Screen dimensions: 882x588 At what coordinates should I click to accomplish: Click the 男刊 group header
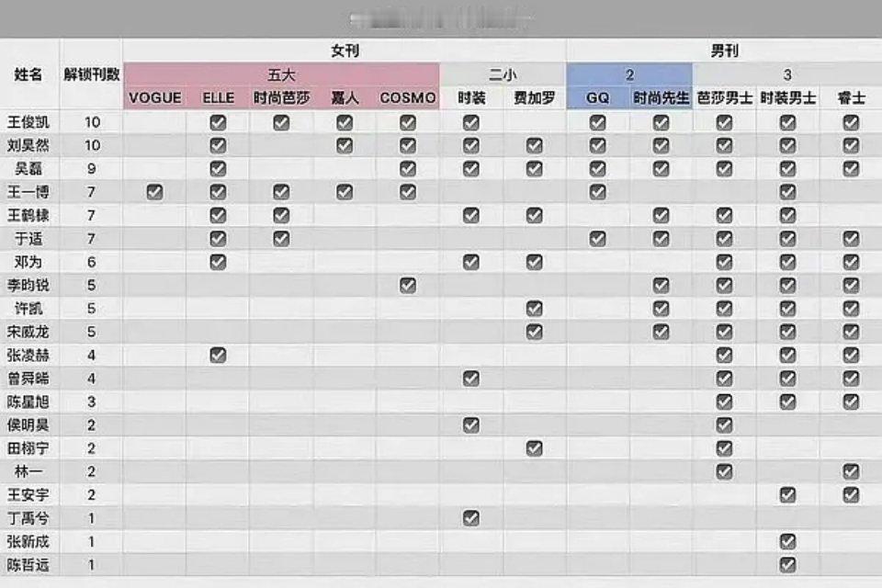point(724,51)
